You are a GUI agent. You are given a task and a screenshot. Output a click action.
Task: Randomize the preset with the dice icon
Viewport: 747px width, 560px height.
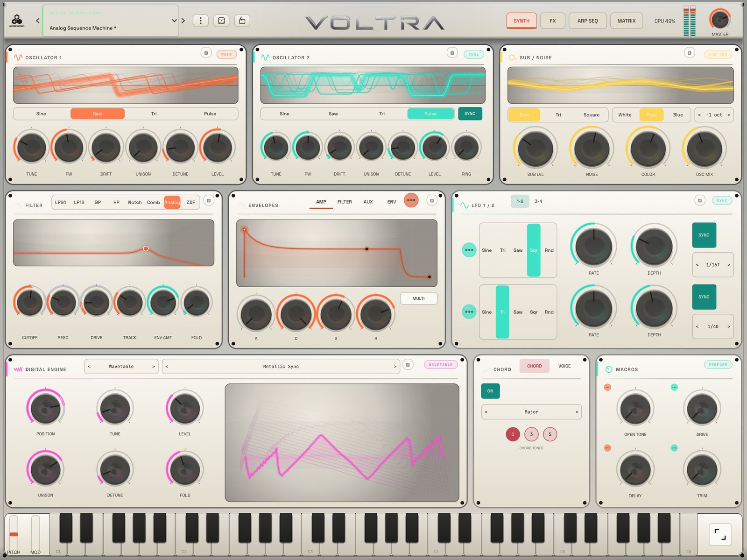[221, 21]
